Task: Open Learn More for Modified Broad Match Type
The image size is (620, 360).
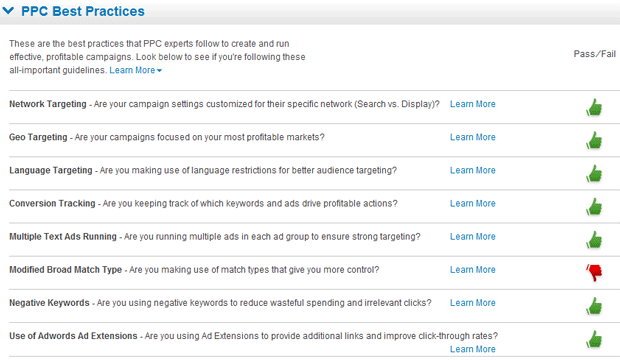Action: pyautogui.click(x=473, y=270)
